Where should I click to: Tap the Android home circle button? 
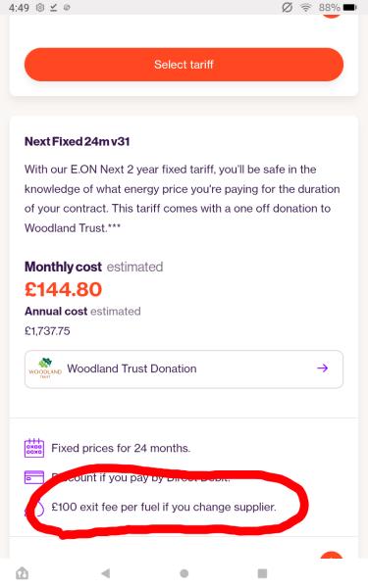pos(184,573)
